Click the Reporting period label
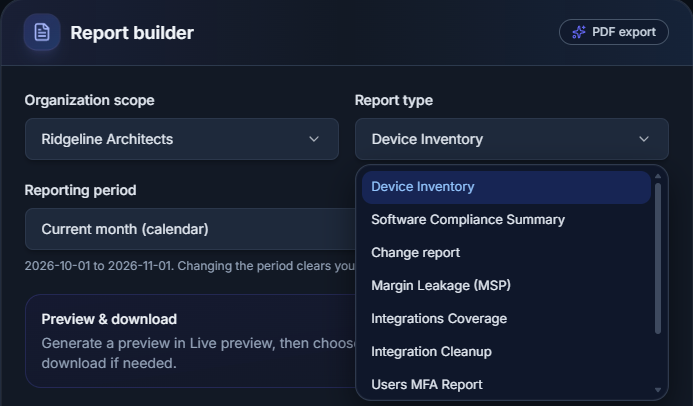Screen dimensions: 693x406 click(80, 190)
